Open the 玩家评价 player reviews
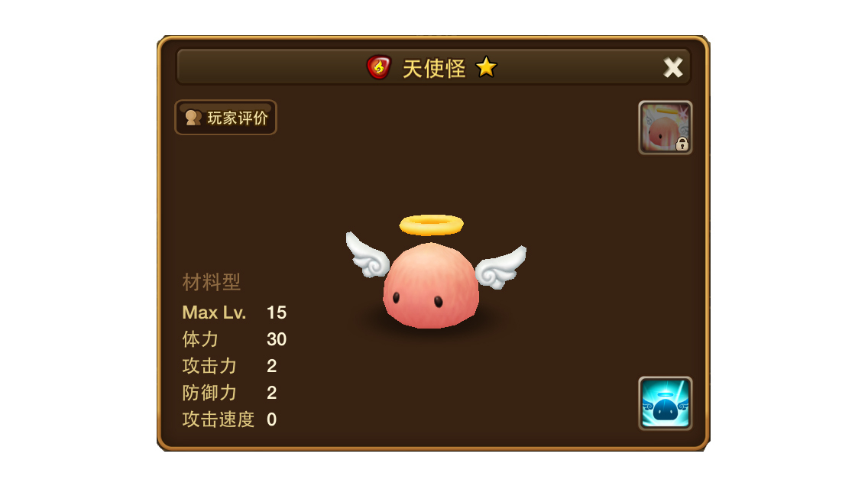The height and width of the screenshot is (489, 868). pos(226,118)
